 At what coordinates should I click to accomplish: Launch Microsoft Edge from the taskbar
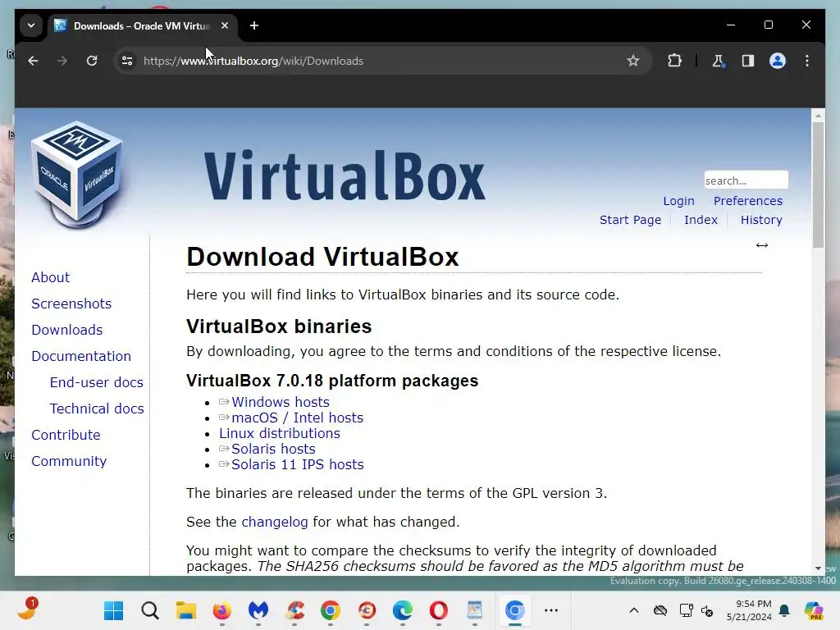[x=402, y=610]
